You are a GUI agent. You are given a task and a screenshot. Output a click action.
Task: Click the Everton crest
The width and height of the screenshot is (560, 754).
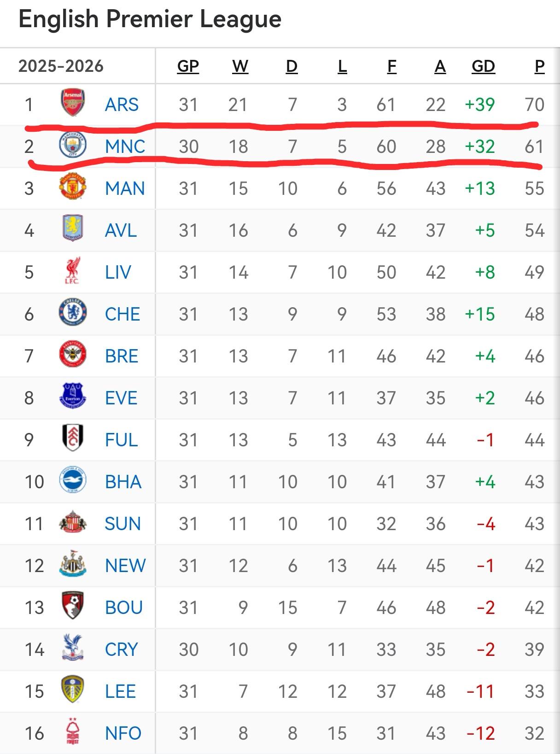tap(73, 396)
